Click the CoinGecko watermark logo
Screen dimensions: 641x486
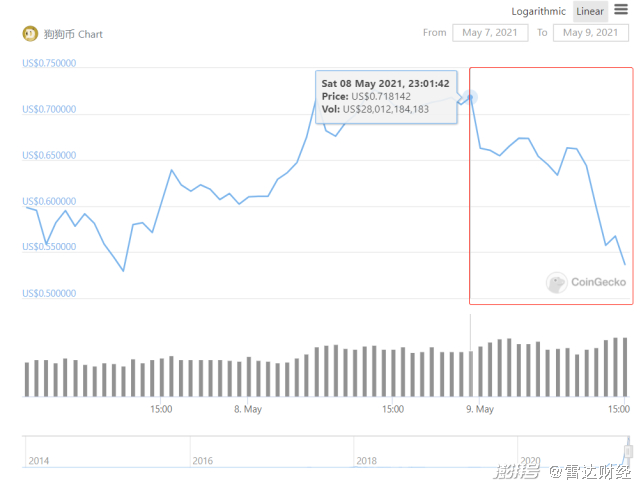click(x=586, y=283)
